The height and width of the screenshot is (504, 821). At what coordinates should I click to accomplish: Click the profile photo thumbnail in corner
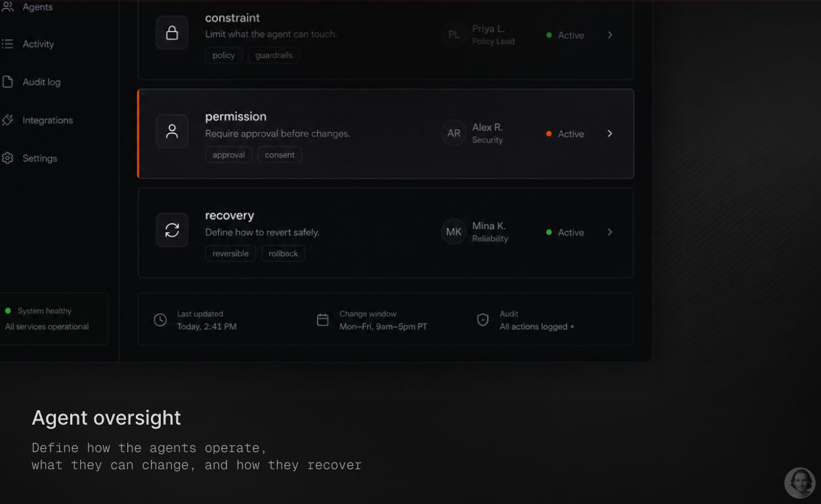pyautogui.click(x=799, y=482)
